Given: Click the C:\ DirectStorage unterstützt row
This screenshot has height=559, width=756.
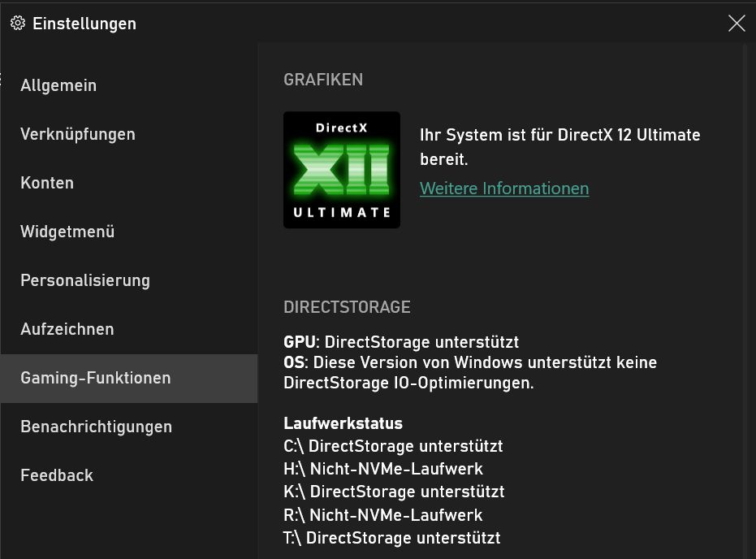Looking at the screenshot, I should (393, 446).
